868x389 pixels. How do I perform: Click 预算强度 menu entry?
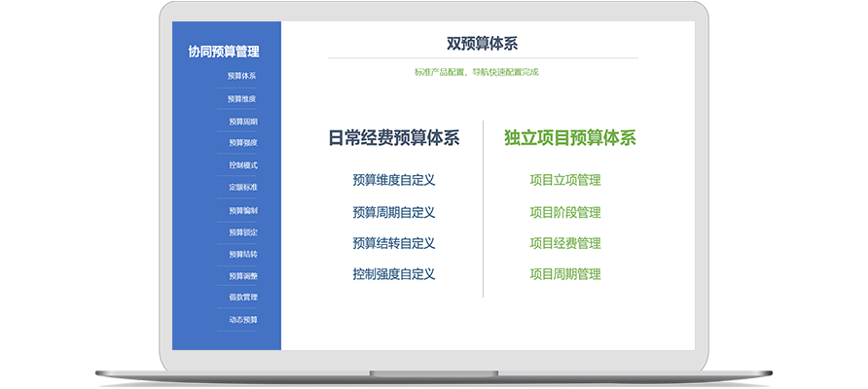241,143
